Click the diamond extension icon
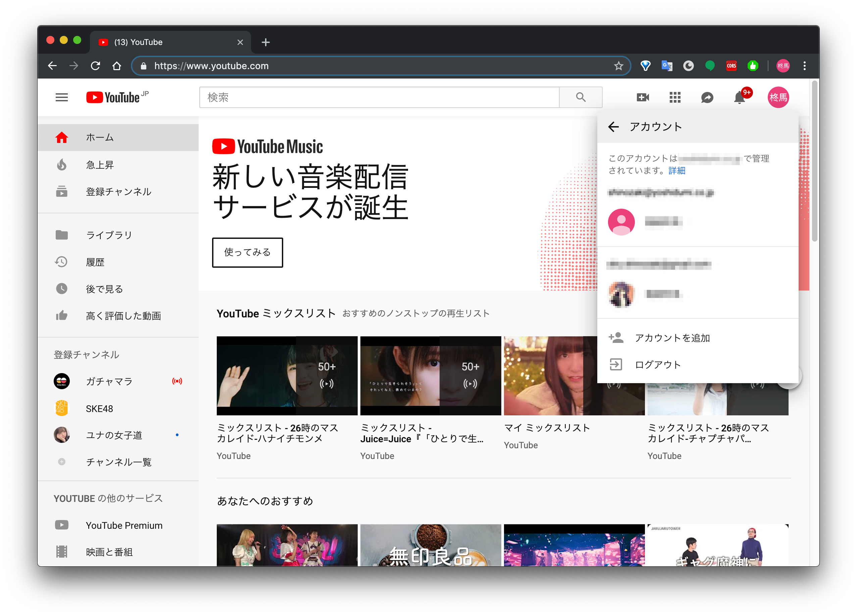This screenshot has height=616, width=857. pyautogui.click(x=645, y=66)
